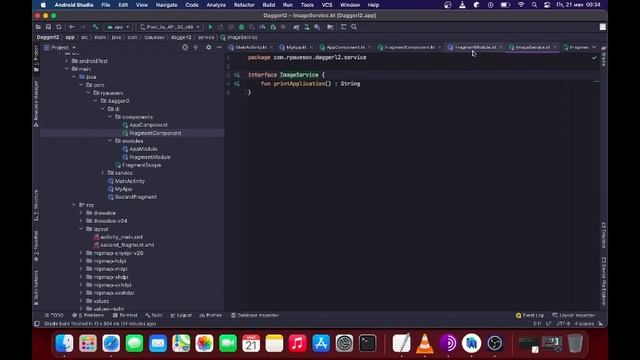
Task: Open the app run configuration dropdown
Action: click(118, 27)
